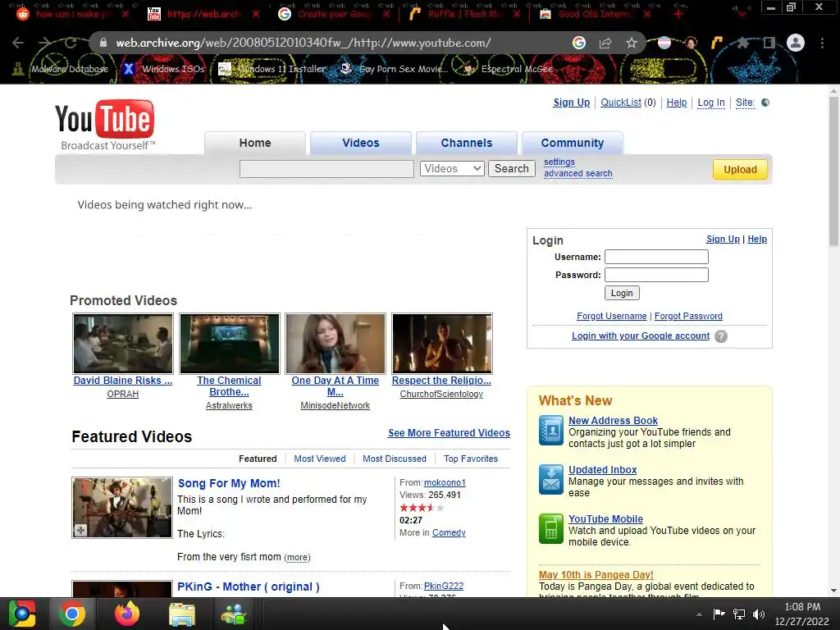The image size is (840, 630).
Task: Open the advanced search link
Action: click(x=578, y=174)
